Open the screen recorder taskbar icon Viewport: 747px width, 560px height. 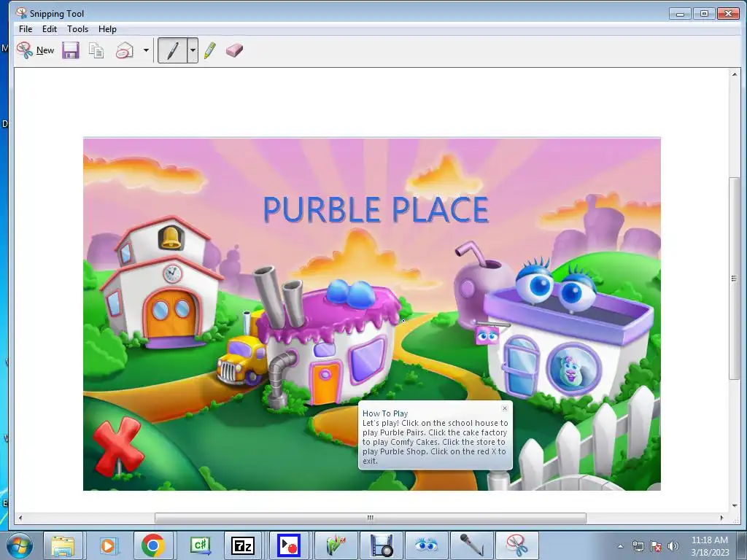(x=289, y=545)
